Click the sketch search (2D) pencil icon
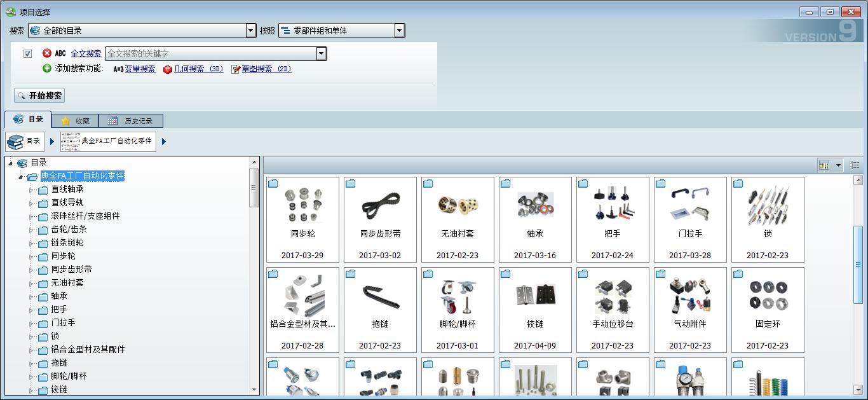This screenshot has height=400, width=868. point(236,69)
